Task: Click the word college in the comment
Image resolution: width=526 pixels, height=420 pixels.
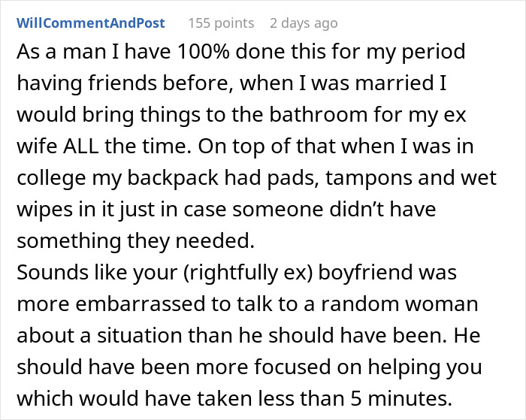Action: (51, 178)
